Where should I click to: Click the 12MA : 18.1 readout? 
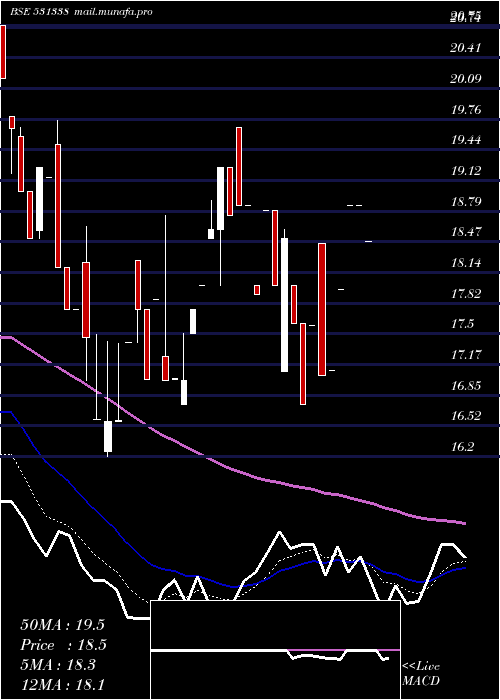(62, 684)
